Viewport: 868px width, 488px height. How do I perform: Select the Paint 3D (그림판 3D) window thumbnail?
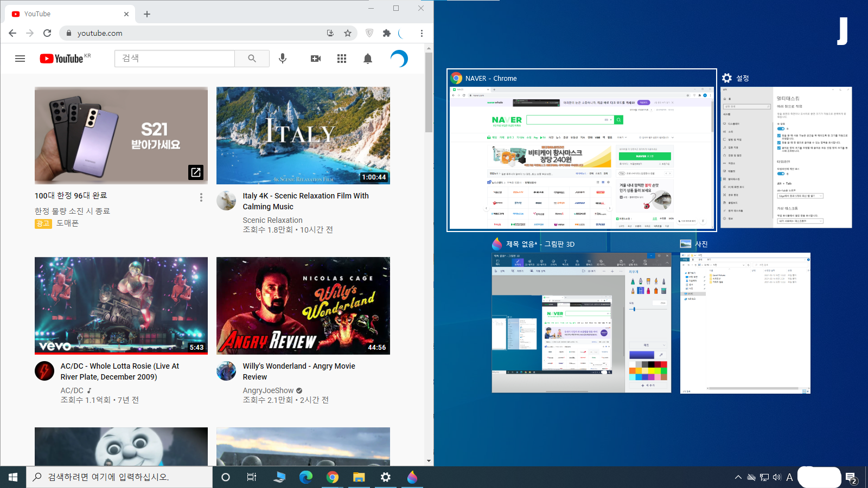[x=581, y=323]
